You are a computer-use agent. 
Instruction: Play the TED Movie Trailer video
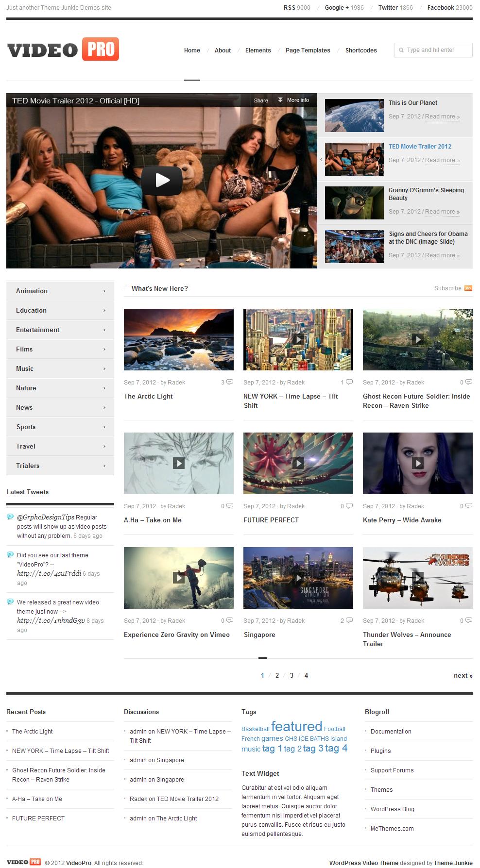point(162,181)
